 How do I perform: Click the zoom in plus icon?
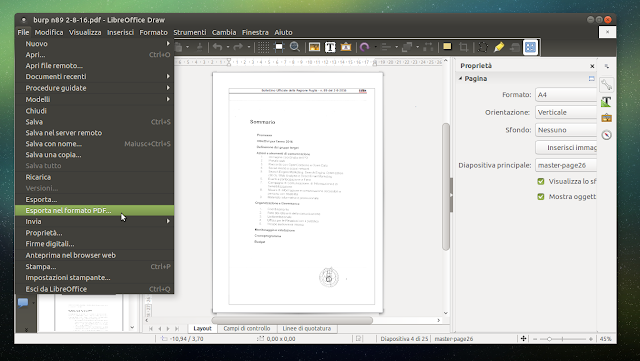tap(590, 339)
